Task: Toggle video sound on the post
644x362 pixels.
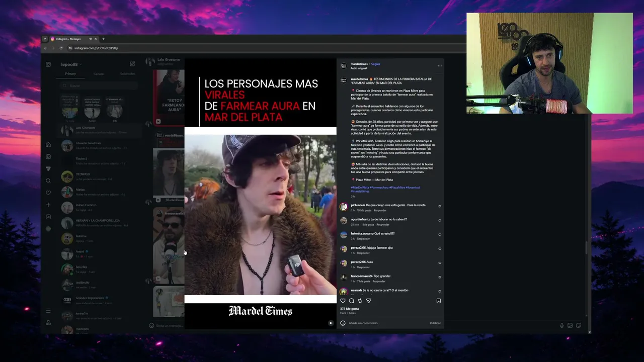Action: [x=331, y=323]
